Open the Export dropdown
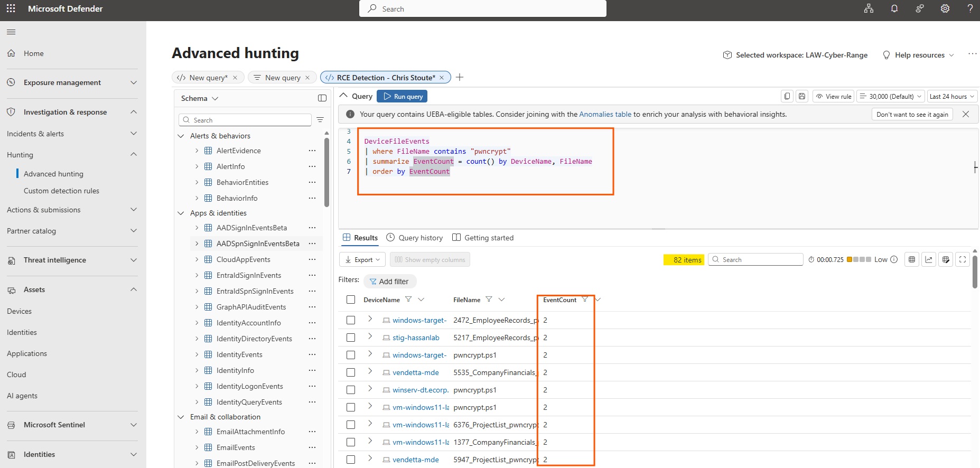The image size is (980, 468). point(362,259)
